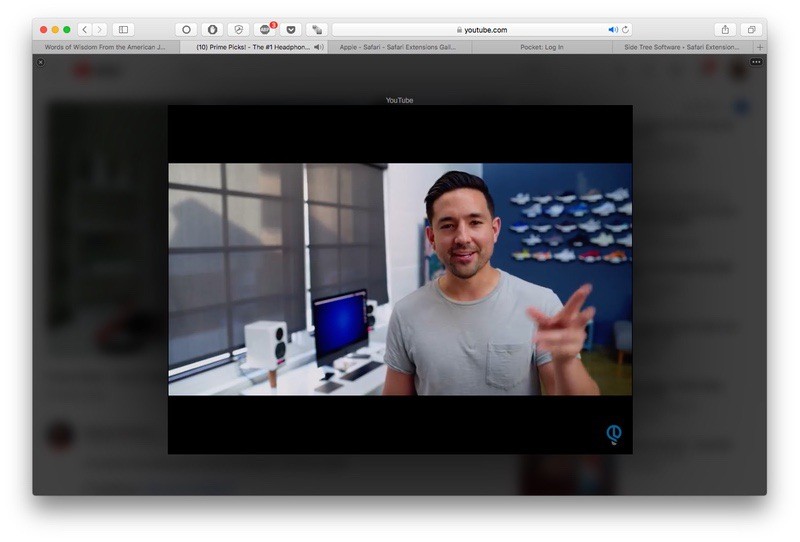Close the video overlay with X button
Viewport: 800px width, 542px height.
[x=40, y=62]
